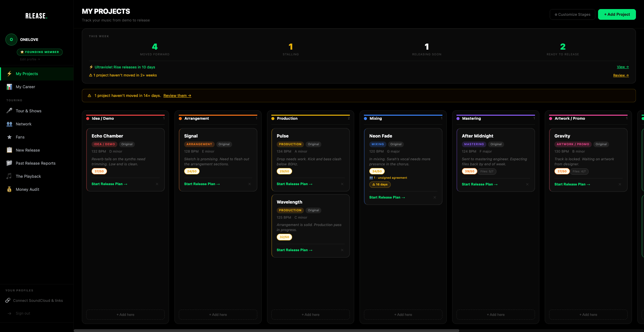This screenshot has width=644, height=332.
Task: Start Release Plan for Pulse
Action: point(294,184)
